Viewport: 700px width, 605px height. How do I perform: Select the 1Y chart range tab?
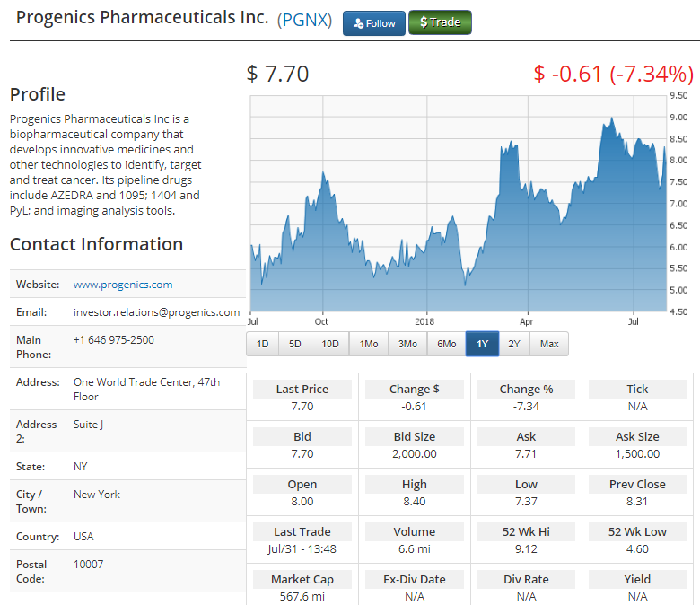coord(482,344)
